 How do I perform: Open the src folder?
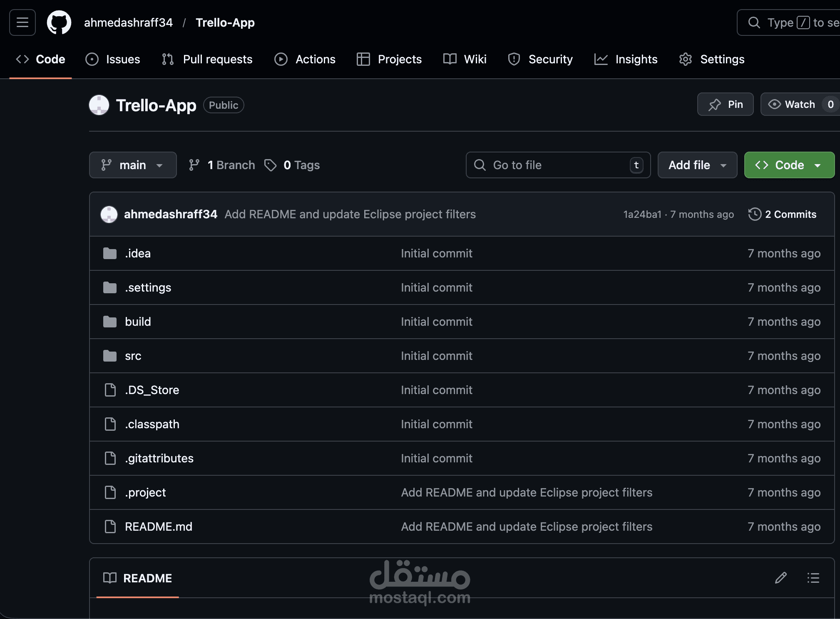133,356
